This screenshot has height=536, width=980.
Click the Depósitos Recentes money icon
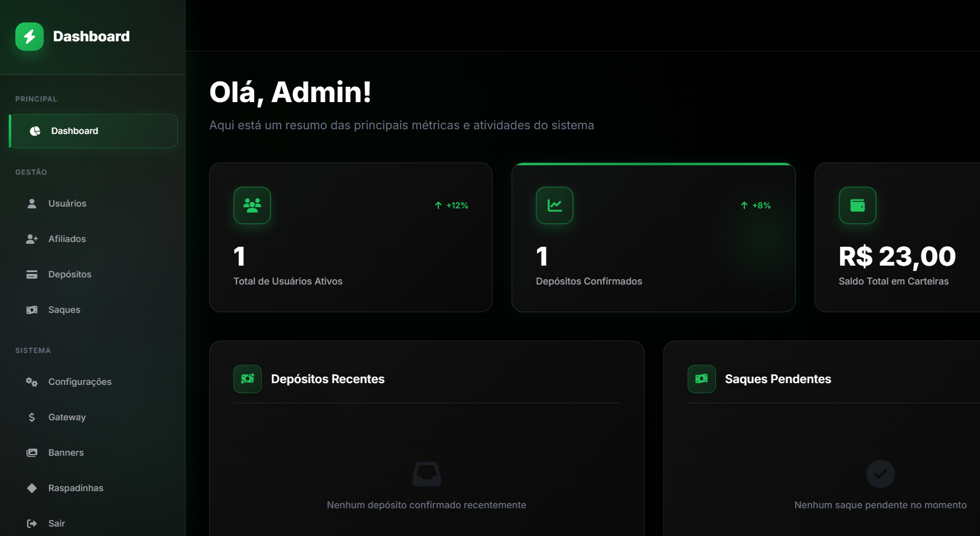(x=248, y=379)
